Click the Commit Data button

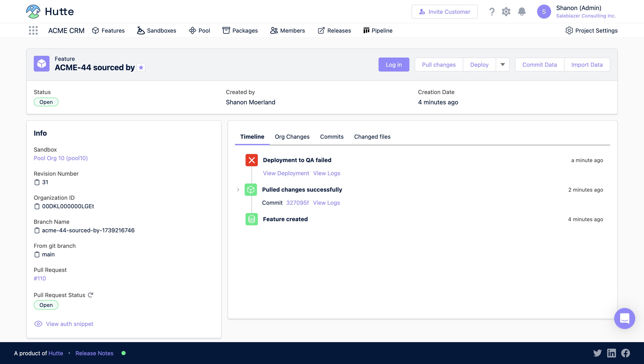pos(540,65)
